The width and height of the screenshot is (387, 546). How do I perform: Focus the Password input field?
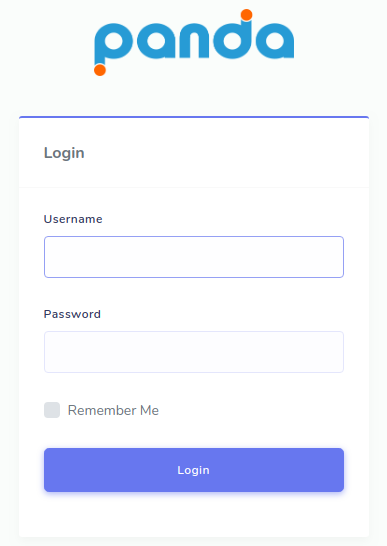pyautogui.click(x=194, y=352)
